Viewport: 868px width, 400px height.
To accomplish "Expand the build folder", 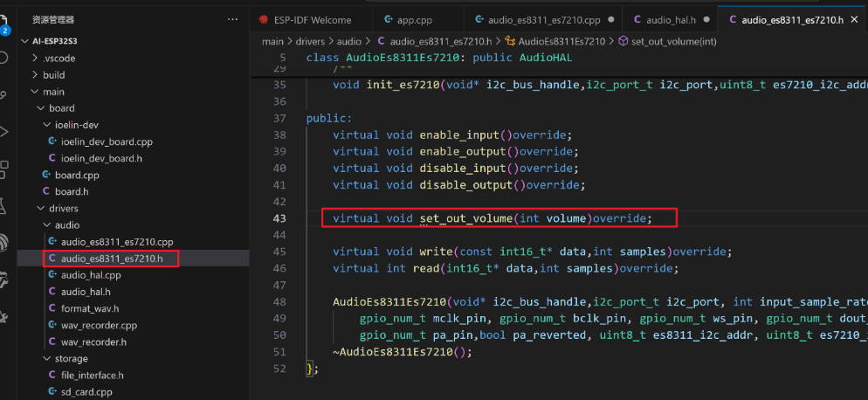I will [36, 75].
